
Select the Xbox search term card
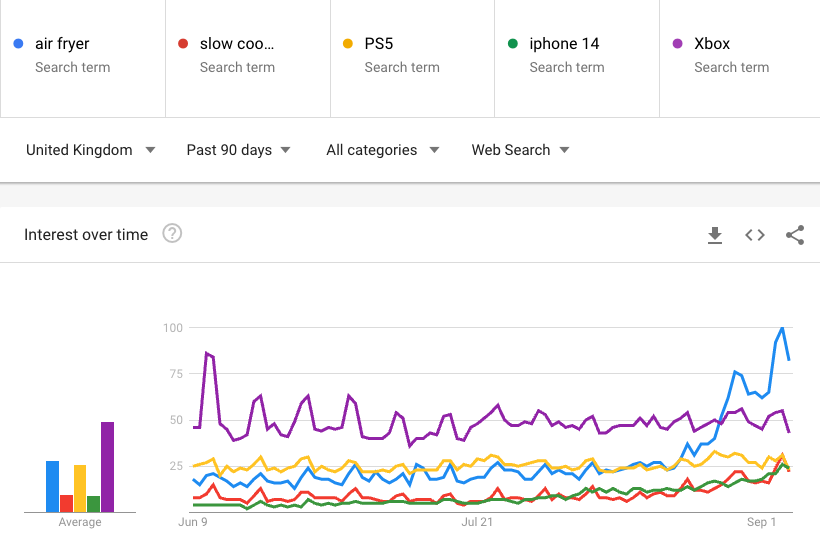tap(740, 59)
